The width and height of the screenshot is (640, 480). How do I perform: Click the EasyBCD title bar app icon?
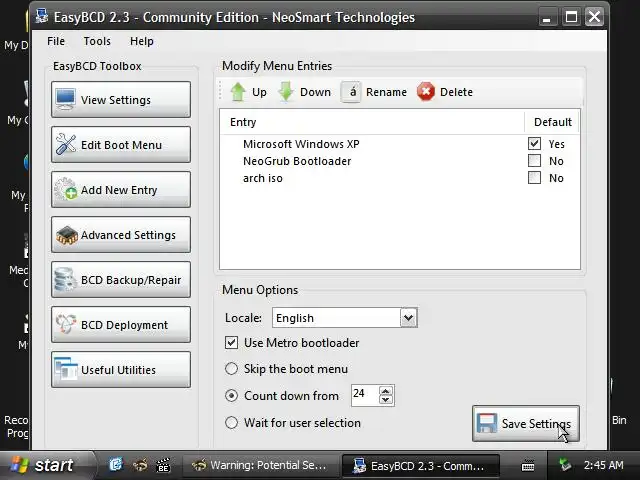[x=42, y=16]
